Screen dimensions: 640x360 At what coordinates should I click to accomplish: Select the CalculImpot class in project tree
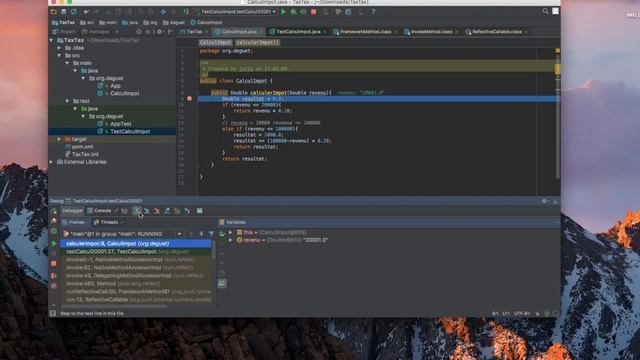pos(124,93)
